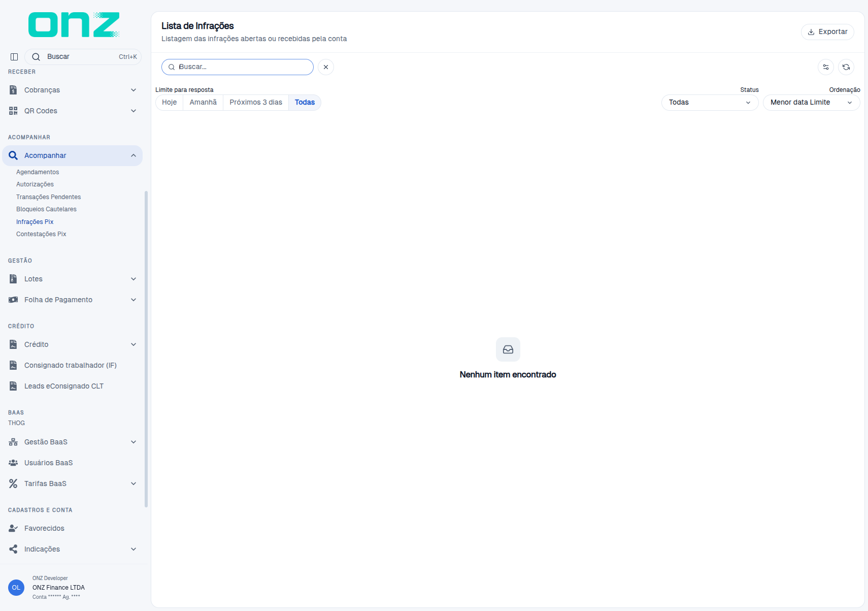Click the sidebar scrollbar
This screenshot has width=868, height=611.
(146, 349)
